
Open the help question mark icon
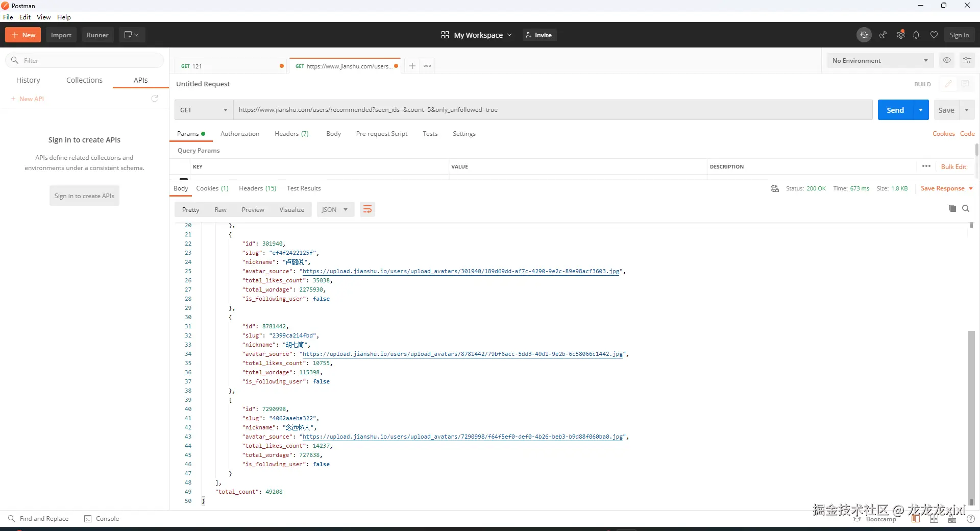971,519
